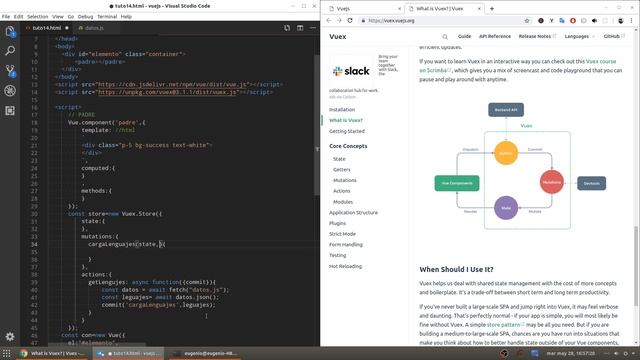Reload the Vuex page in the browser
The width and height of the screenshot is (640, 360).
click(x=350, y=20)
